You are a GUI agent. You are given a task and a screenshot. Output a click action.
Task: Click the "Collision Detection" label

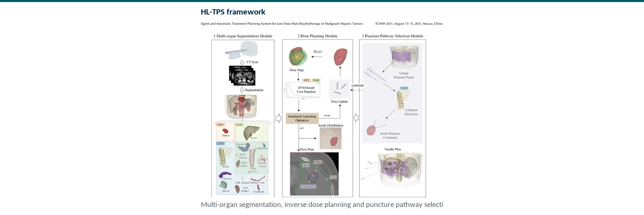[x=411, y=112]
